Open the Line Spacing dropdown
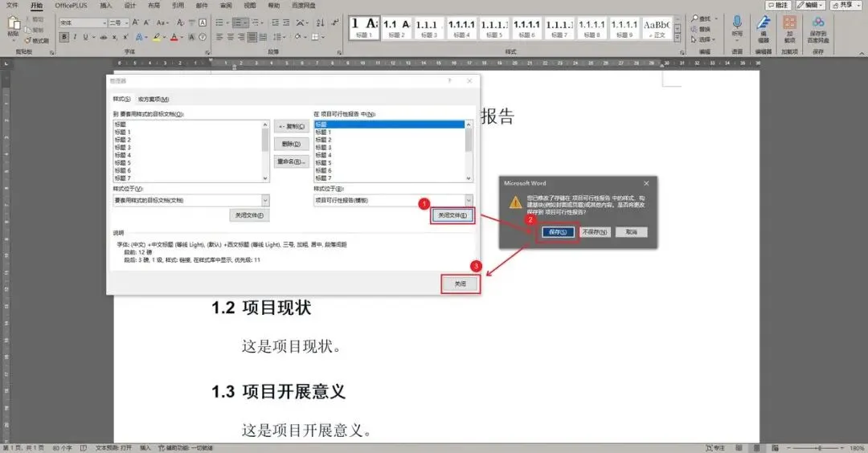This screenshot has width=868, height=453. (x=279, y=37)
